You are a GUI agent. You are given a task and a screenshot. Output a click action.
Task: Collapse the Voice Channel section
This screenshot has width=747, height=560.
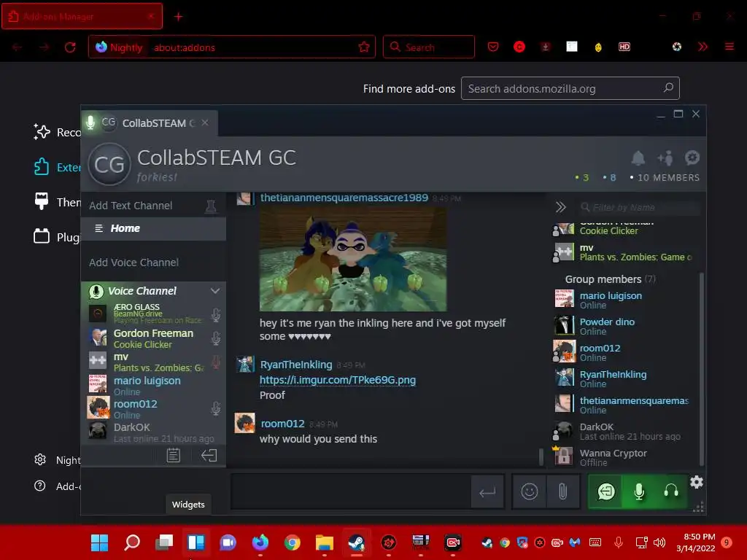click(215, 291)
